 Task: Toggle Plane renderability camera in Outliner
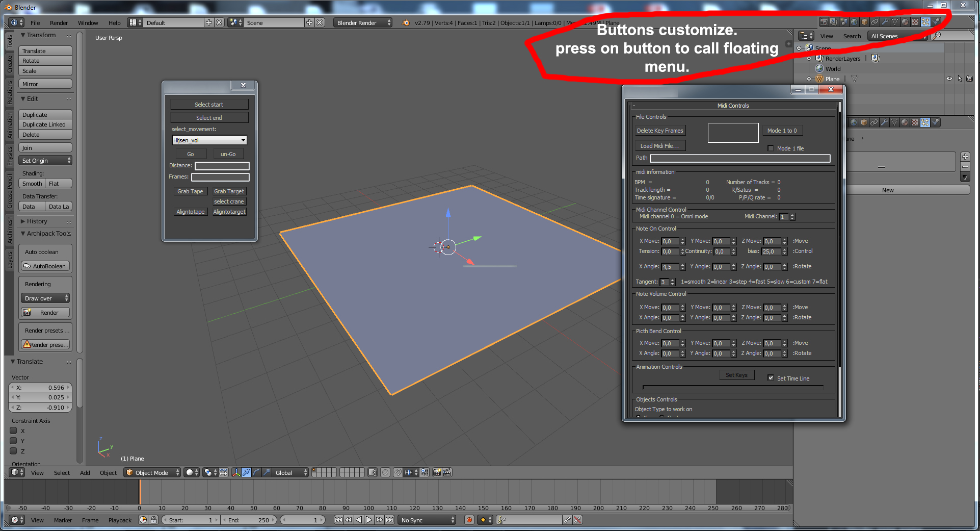click(x=969, y=79)
